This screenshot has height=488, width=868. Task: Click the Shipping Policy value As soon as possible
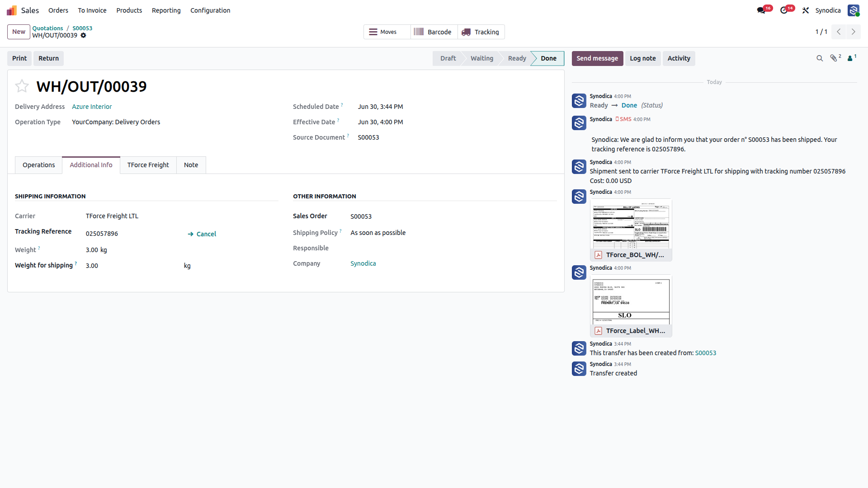(x=378, y=233)
